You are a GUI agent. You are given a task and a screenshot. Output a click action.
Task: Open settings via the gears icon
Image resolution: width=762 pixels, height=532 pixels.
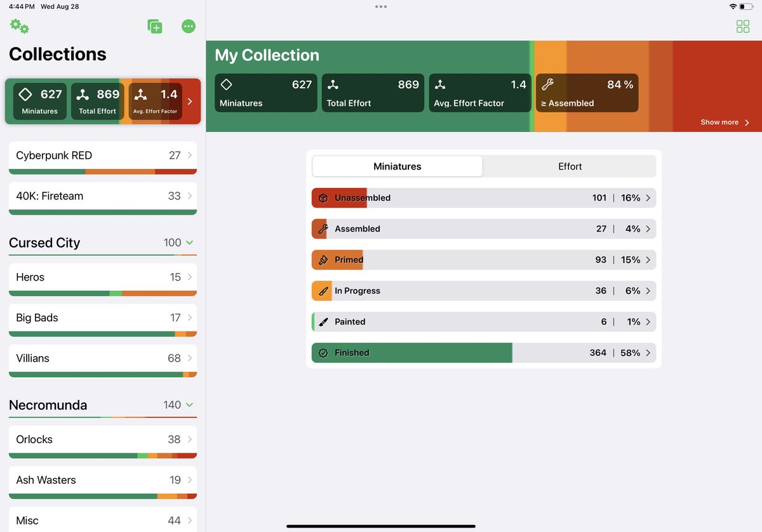pos(19,26)
